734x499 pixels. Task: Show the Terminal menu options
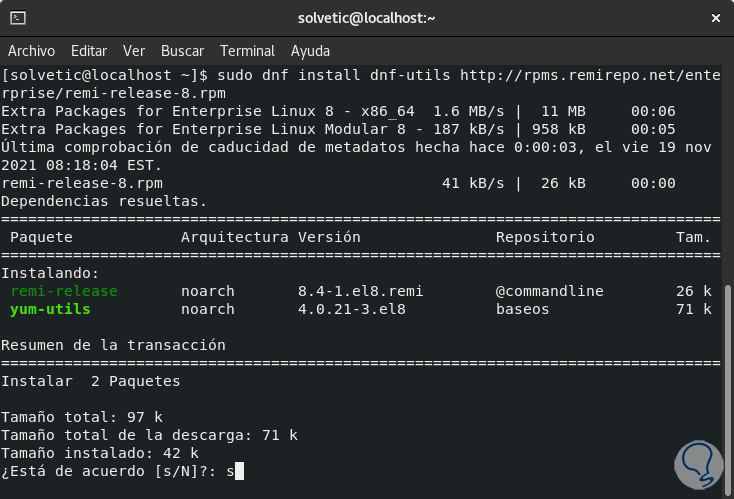coord(247,50)
